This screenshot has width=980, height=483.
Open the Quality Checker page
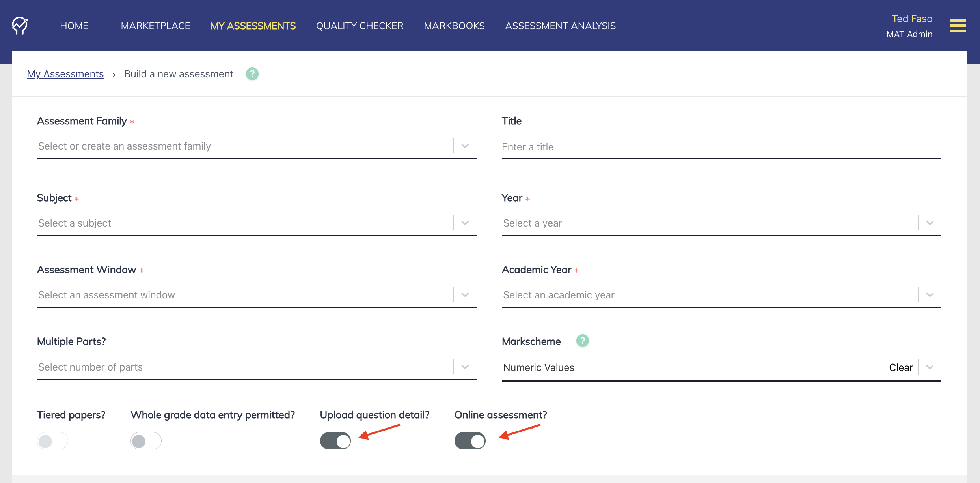[x=359, y=26]
